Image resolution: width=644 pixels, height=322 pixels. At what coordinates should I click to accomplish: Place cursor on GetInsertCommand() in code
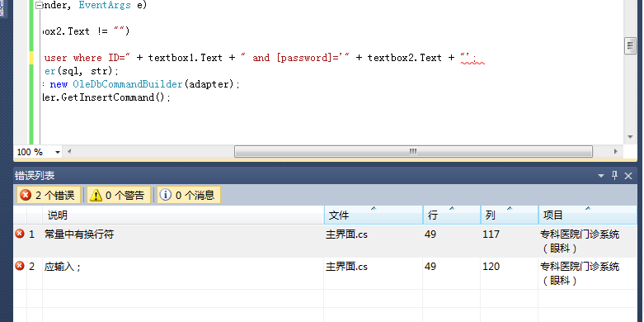(x=113, y=97)
